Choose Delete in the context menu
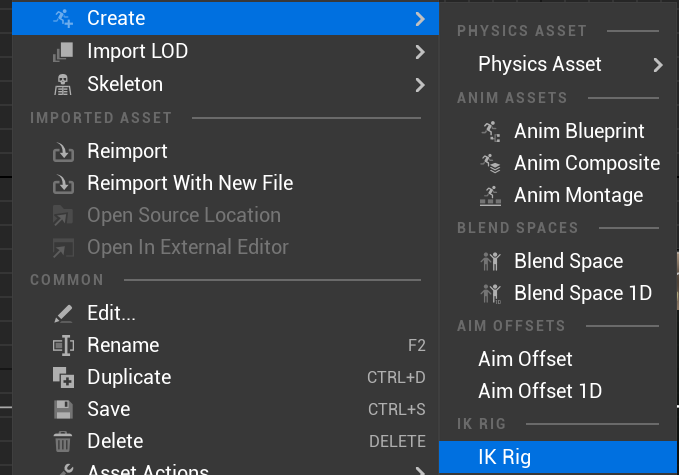Viewport: 679px width, 475px height. 225,441
